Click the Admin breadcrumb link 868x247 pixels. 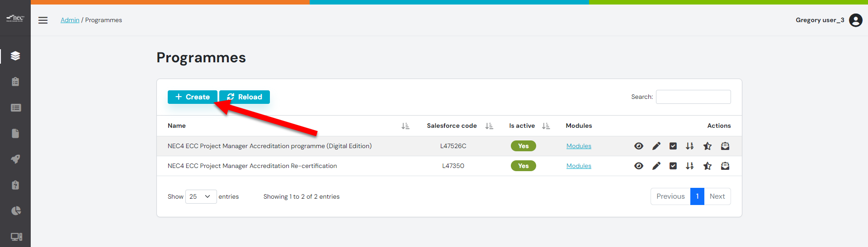tap(70, 20)
